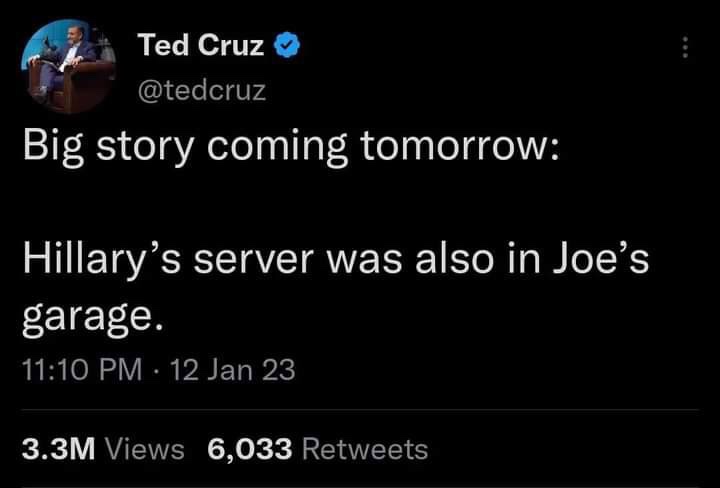Click the "Retweets" label text

(364, 449)
